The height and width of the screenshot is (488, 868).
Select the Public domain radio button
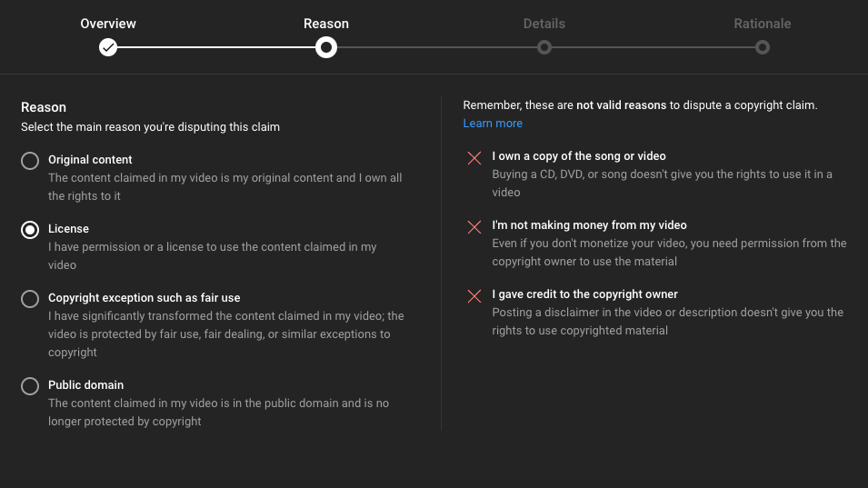(x=30, y=386)
